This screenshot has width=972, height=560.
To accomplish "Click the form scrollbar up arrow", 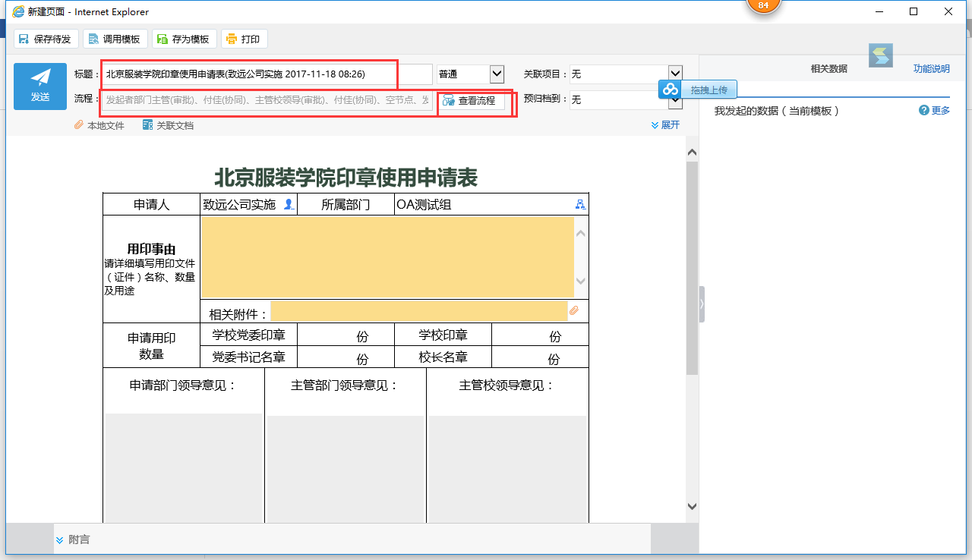I will [x=692, y=153].
